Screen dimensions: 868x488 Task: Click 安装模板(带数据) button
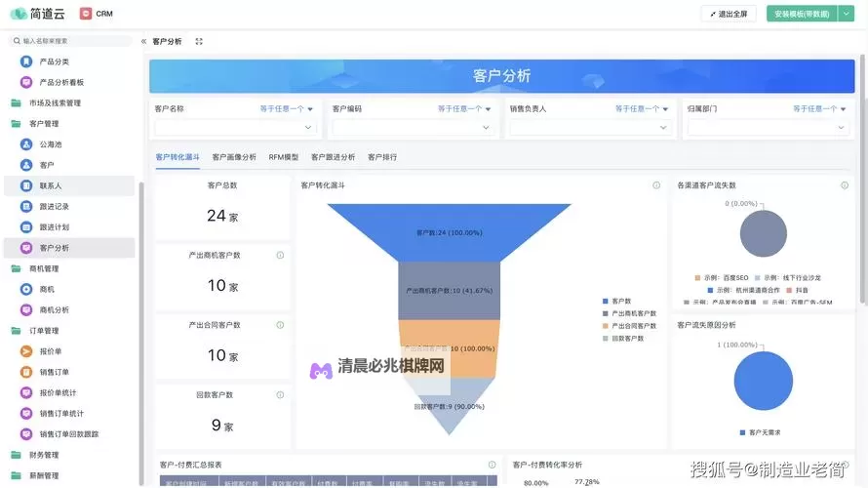coord(803,14)
